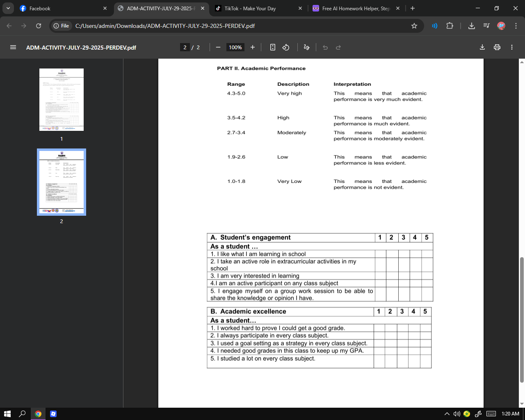Image resolution: width=525 pixels, height=420 pixels.
Task: Click the fit-to-page icon
Action: click(x=272, y=47)
